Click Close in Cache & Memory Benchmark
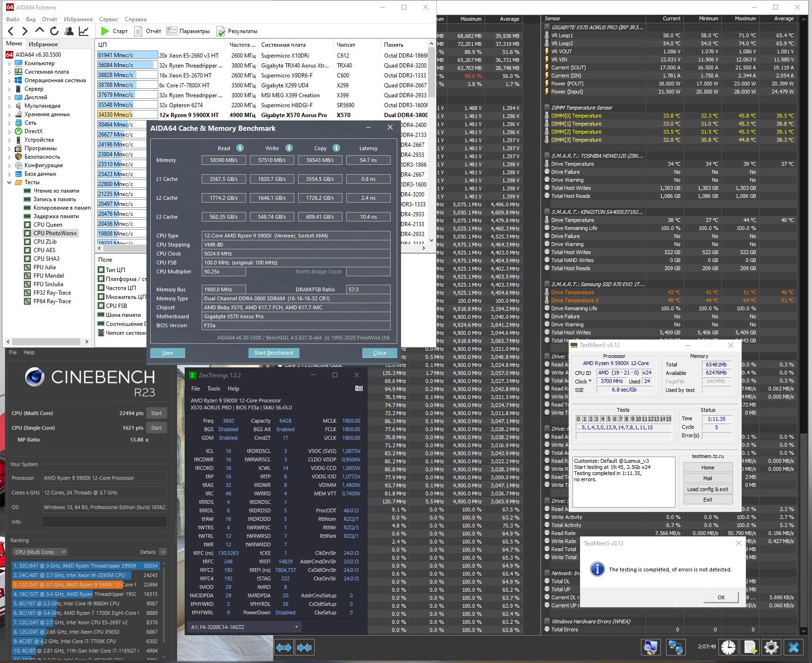 [379, 353]
